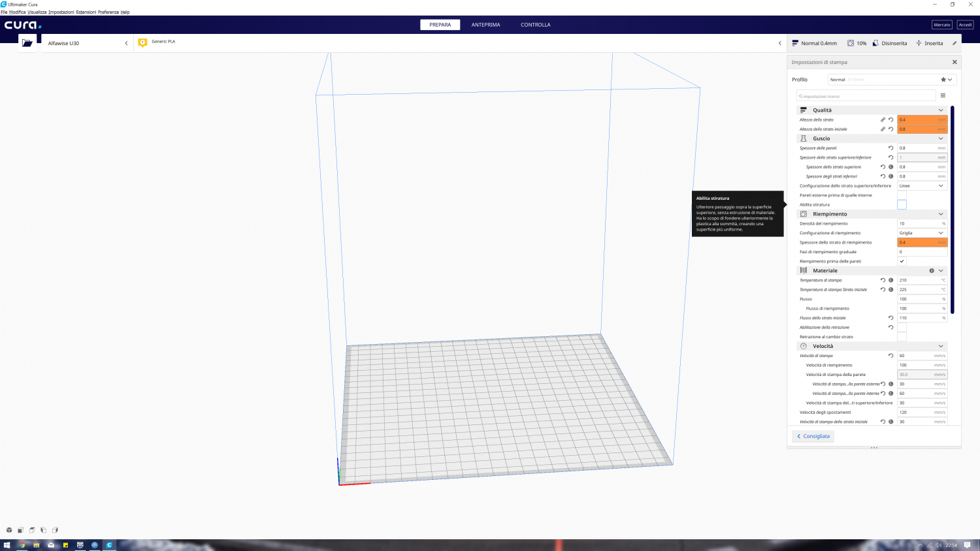Edit Velocità degli spostamenti value field
This screenshot has width=980, height=551.
(923, 412)
